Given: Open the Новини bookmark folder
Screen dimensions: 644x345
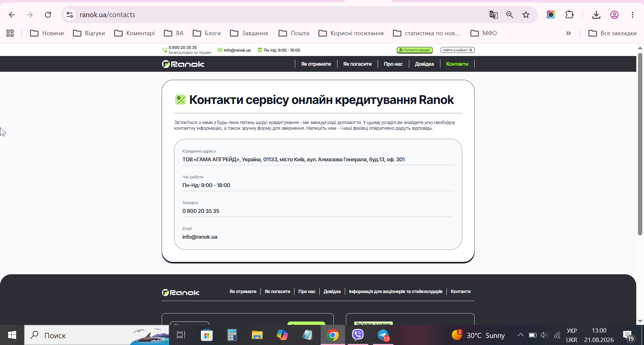Looking at the screenshot, I should 47,33.
